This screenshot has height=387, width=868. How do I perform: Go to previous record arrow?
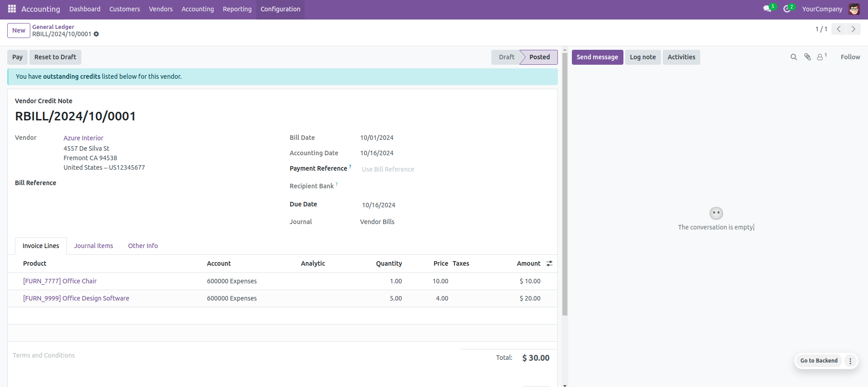tap(839, 29)
